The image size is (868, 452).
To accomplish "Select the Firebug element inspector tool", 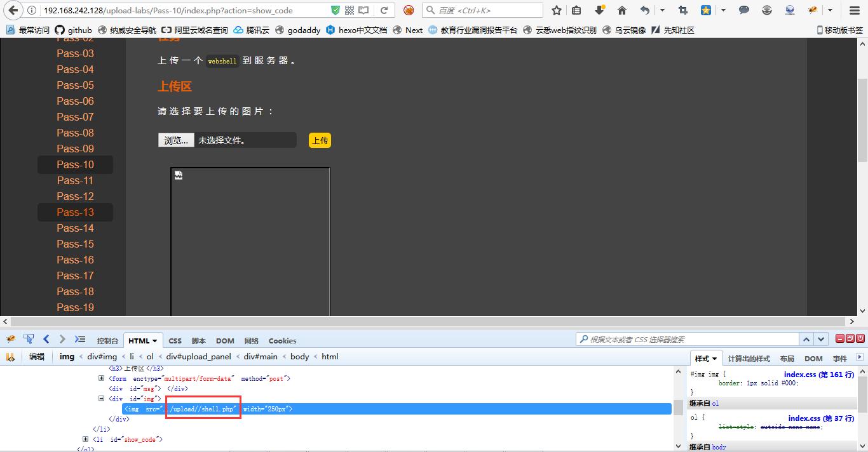I will (29, 339).
